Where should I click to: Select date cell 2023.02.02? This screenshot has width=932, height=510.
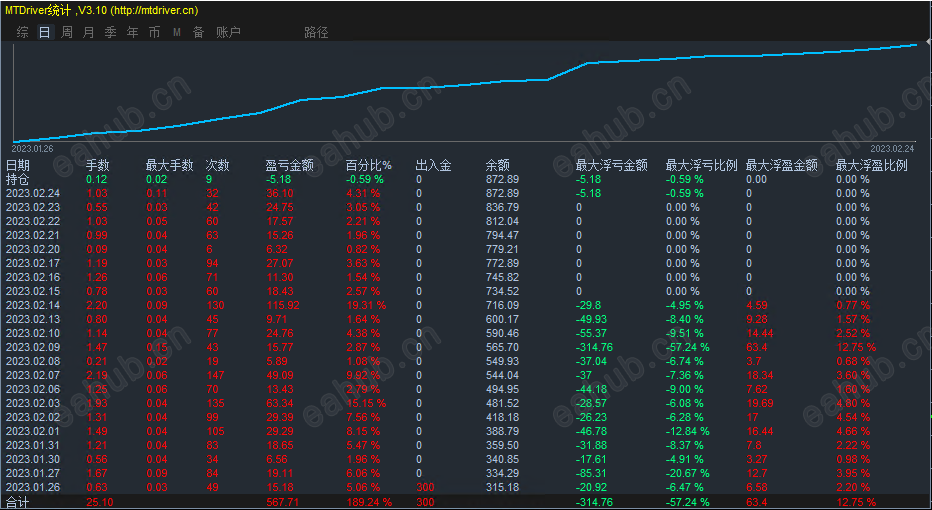pyautogui.click(x=33, y=417)
